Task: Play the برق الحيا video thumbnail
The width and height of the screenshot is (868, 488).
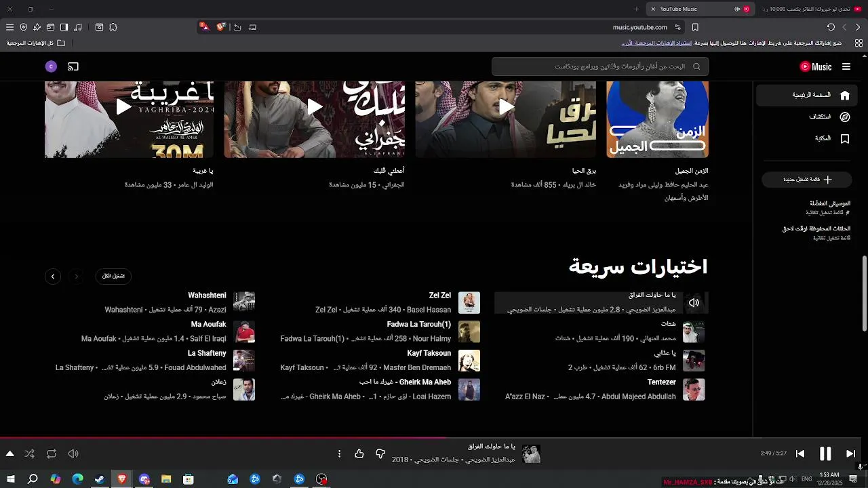Action: point(506,119)
